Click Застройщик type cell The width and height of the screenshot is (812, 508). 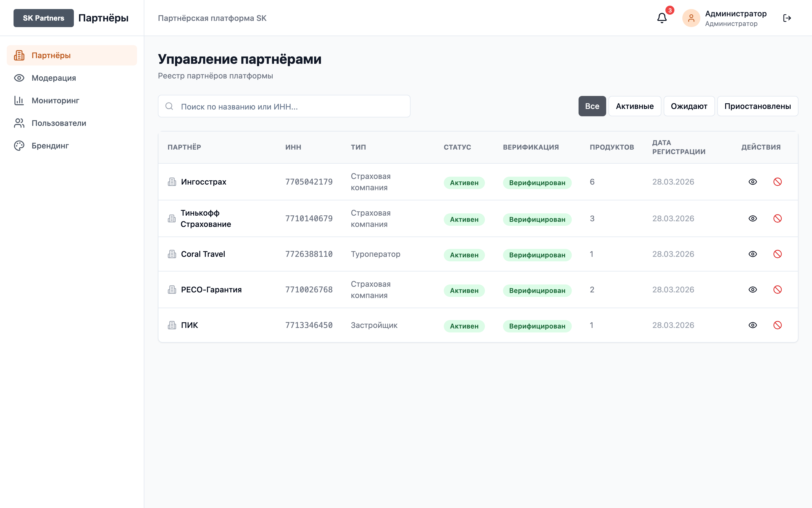click(x=374, y=325)
